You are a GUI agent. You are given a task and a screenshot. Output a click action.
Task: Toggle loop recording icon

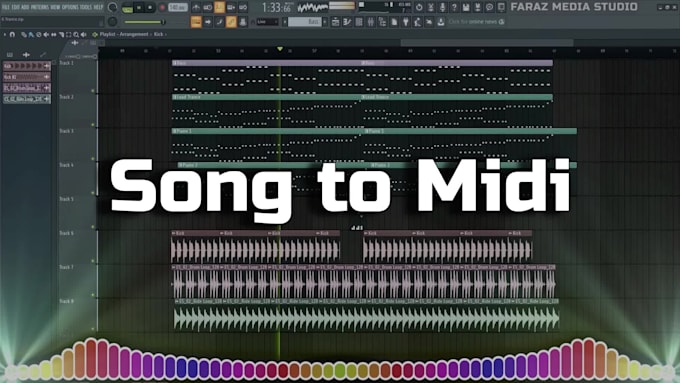point(243,7)
